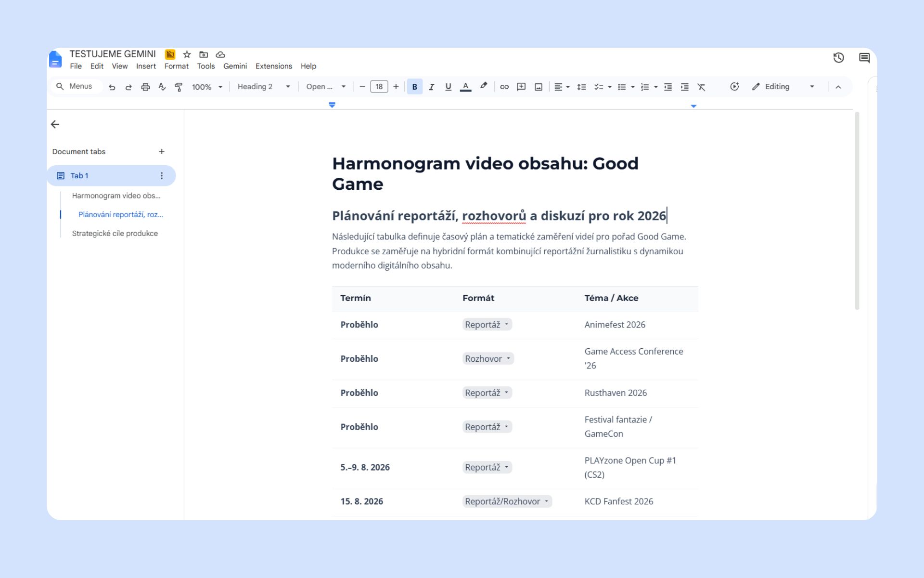Open the text color picker
This screenshot has width=924, height=578.
465,87
